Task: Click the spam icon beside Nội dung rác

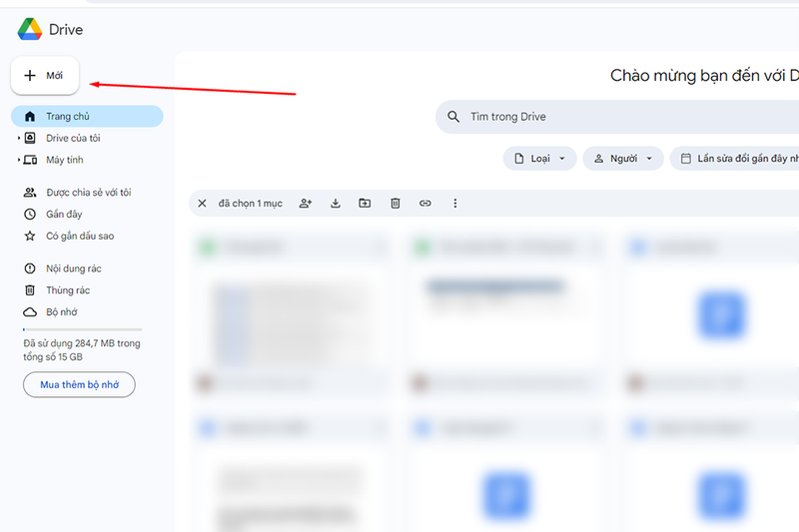Action: point(30,268)
